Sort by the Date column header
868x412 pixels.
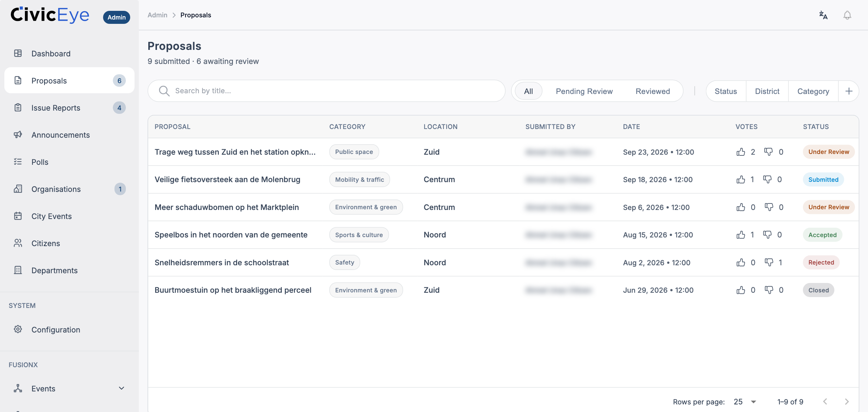pyautogui.click(x=631, y=127)
